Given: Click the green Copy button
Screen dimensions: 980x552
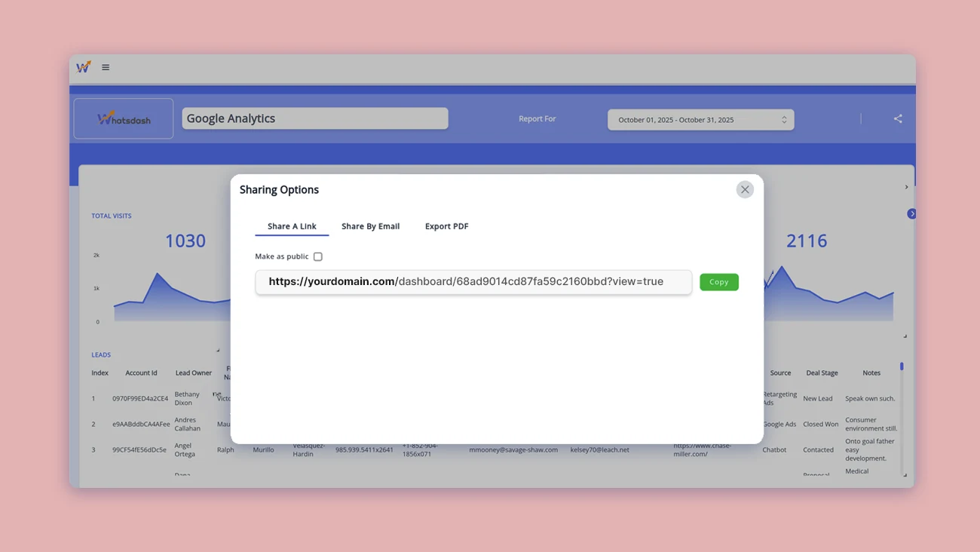Looking at the screenshot, I should tap(718, 281).
